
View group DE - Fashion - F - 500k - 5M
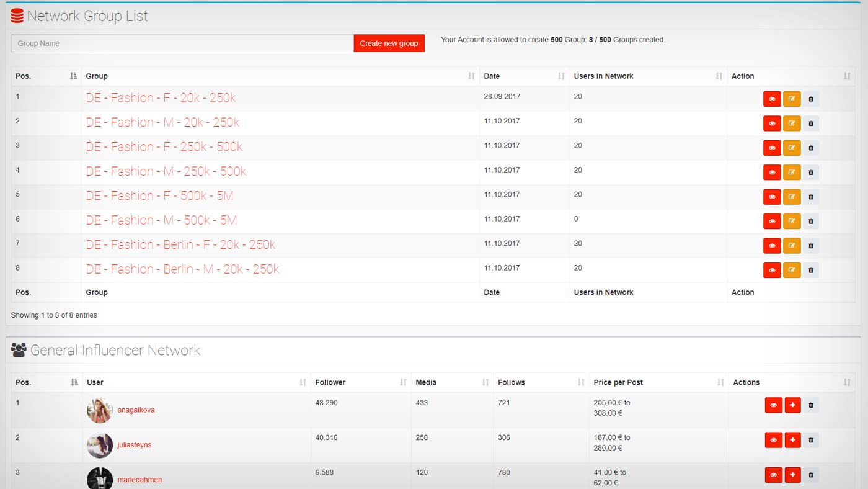point(772,197)
